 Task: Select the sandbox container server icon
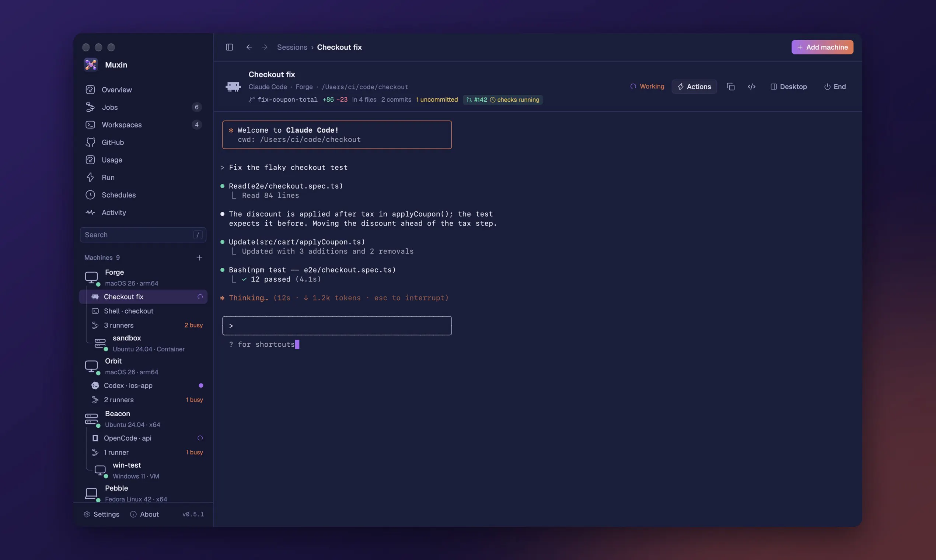pos(100,343)
